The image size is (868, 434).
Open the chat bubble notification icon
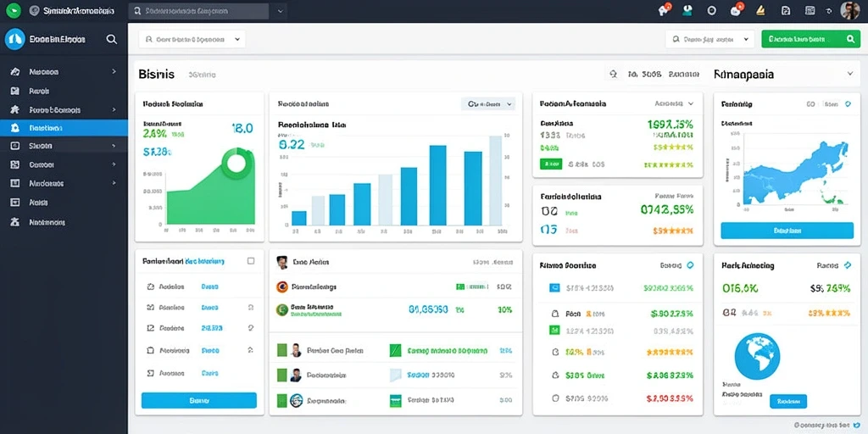click(x=736, y=10)
